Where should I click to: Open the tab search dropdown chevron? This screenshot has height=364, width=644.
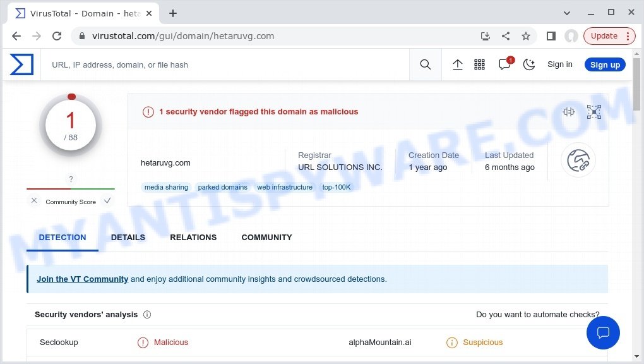pyautogui.click(x=567, y=13)
